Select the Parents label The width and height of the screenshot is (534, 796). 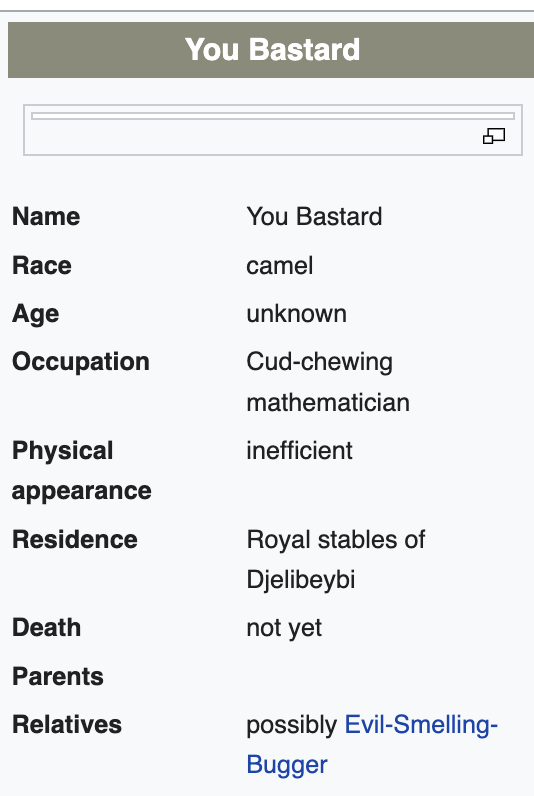(58, 676)
